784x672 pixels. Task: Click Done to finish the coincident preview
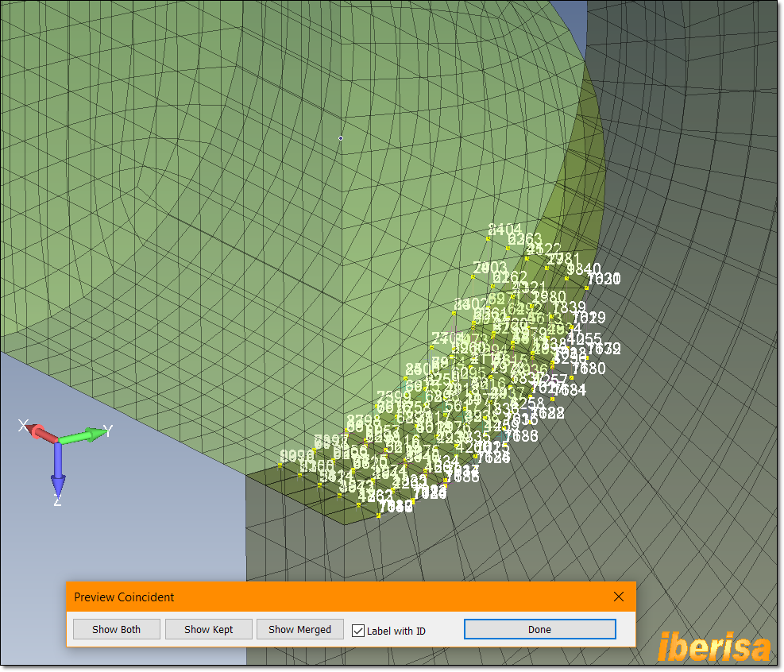point(539,628)
